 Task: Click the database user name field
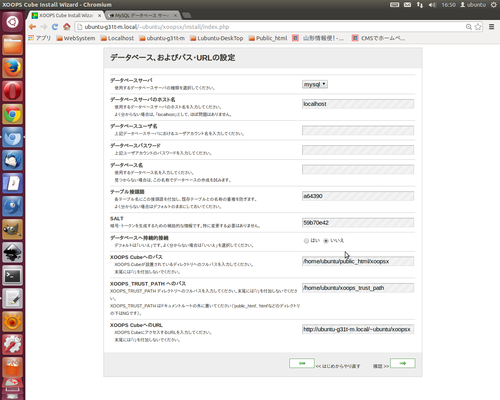point(358,130)
